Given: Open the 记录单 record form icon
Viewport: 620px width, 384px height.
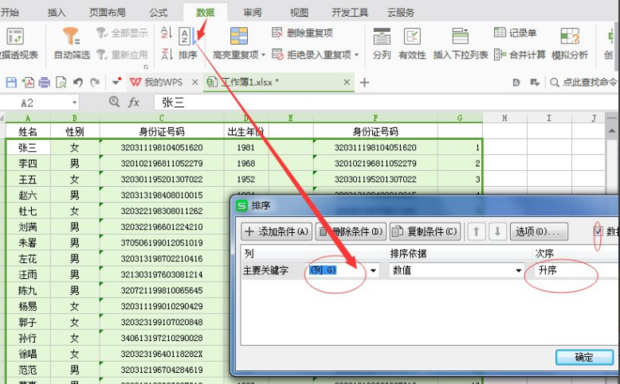Looking at the screenshot, I should click(x=500, y=32).
